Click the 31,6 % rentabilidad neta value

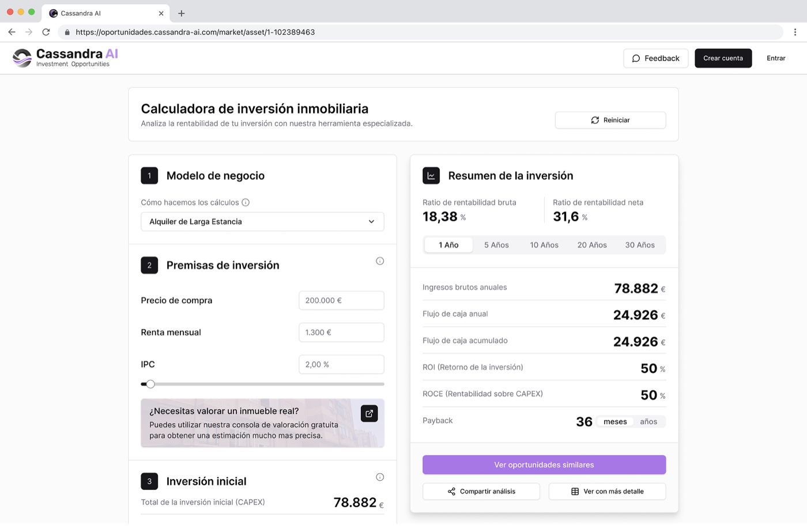570,217
